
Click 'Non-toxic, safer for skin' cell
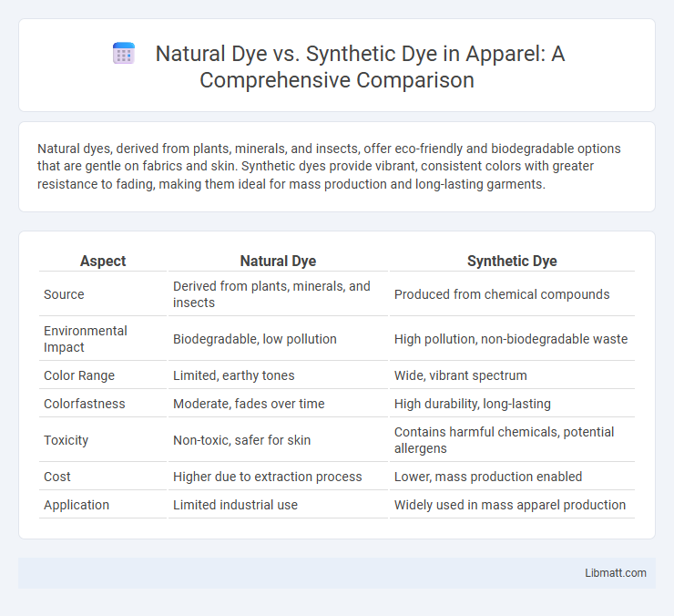[241, 440]
